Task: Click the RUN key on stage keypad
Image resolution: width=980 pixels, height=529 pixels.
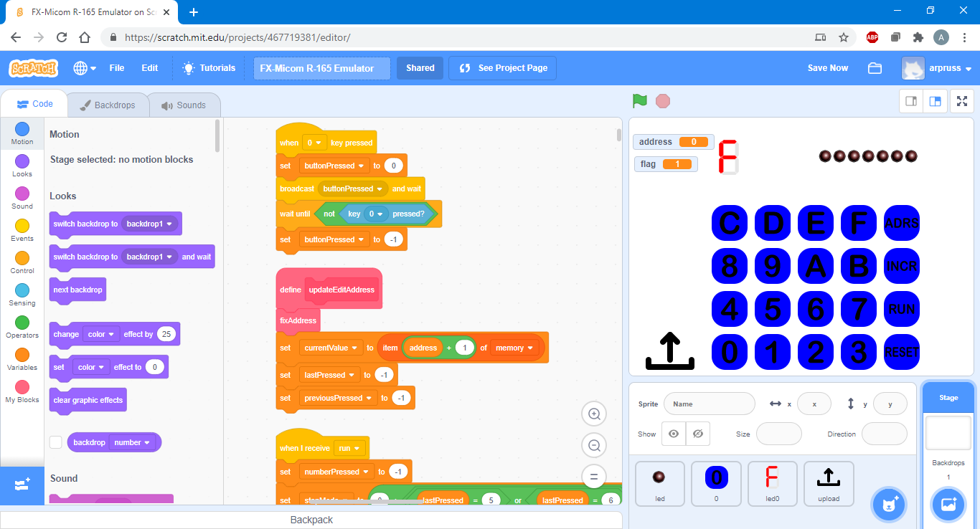Action: click(902, 309)
